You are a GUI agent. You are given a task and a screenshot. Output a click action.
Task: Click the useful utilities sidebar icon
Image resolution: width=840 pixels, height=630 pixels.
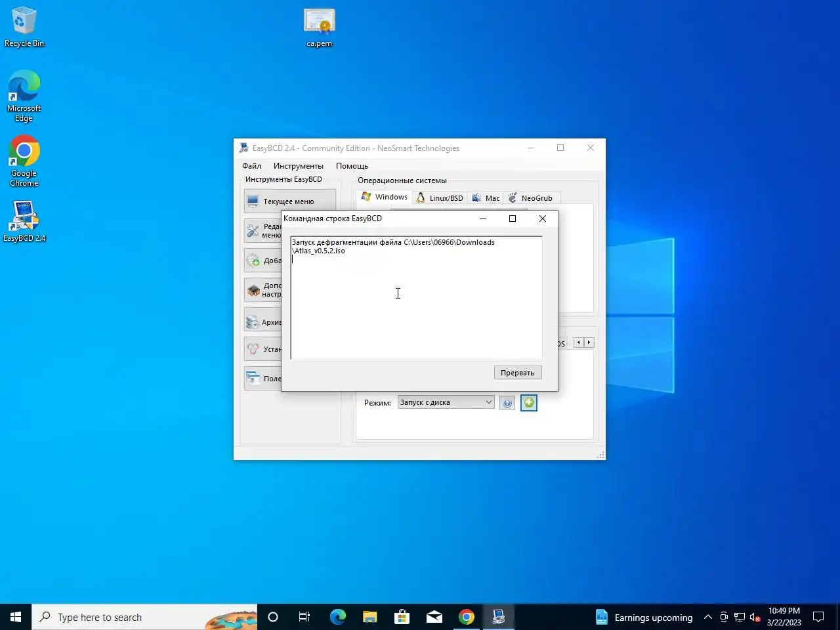pos(253,378)
